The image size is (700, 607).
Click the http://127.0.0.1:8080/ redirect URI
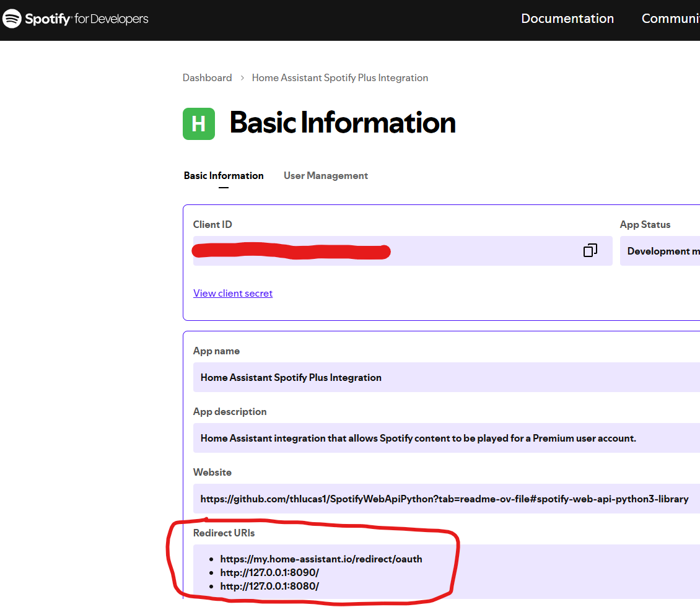pyautogui.click(x=269, y=587)
